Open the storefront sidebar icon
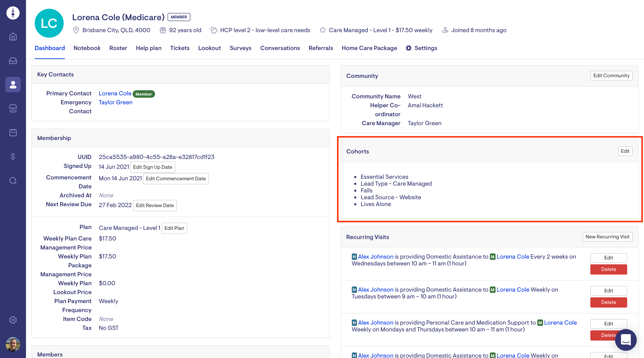This screenshot has height=358, width=644. click(13, 108)
